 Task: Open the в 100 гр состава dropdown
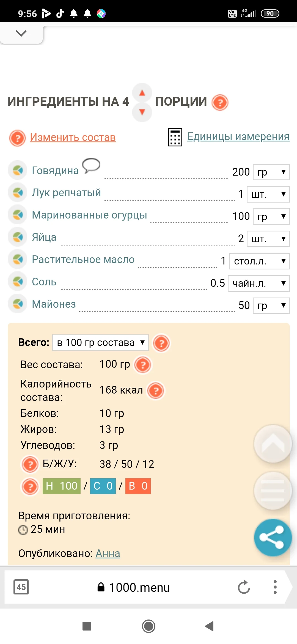click(100, 342)
